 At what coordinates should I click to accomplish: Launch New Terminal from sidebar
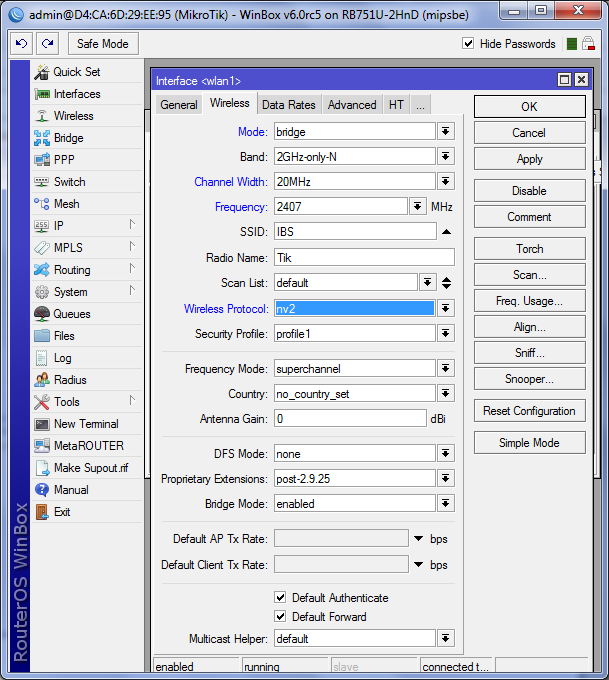pyautogui.click(x=86, y=424)
